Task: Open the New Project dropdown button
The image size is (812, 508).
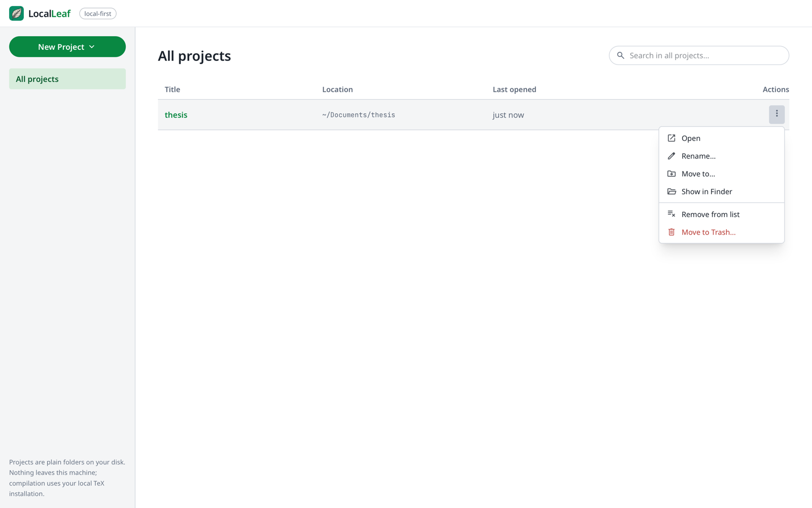Action: [x=67, y=47]
